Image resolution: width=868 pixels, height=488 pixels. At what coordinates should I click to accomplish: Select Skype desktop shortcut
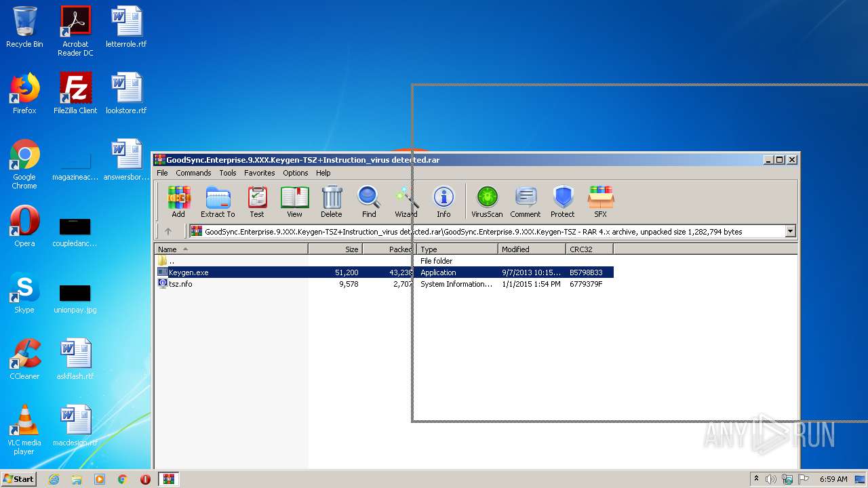click(x=24, y=293)
